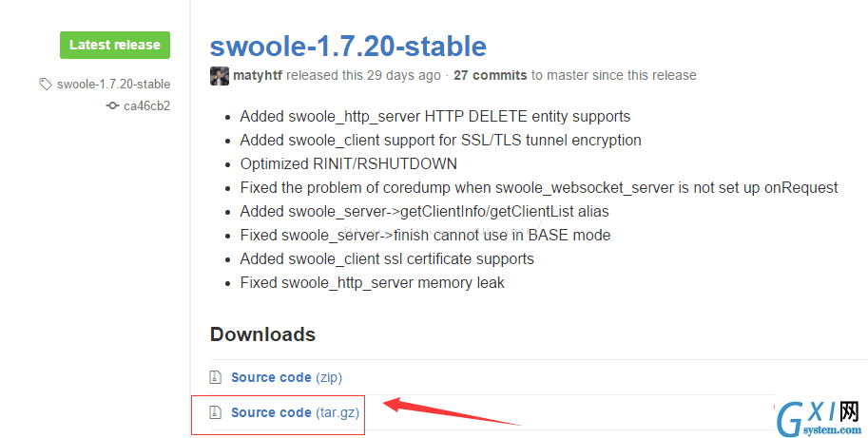
Task: Open the swoole-1.7.20-stable release title
Action: coord(348,46)
